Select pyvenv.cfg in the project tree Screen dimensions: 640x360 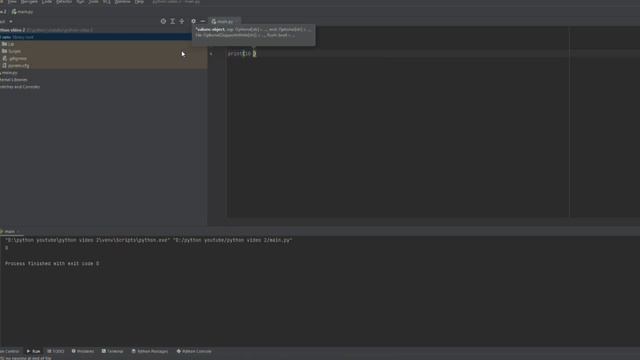tap(16, 66)
